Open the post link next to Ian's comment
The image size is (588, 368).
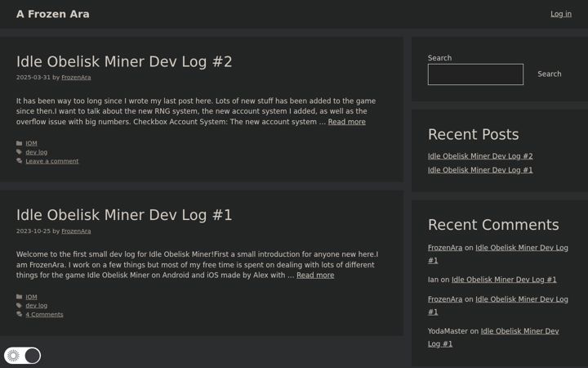pos(504,280)
